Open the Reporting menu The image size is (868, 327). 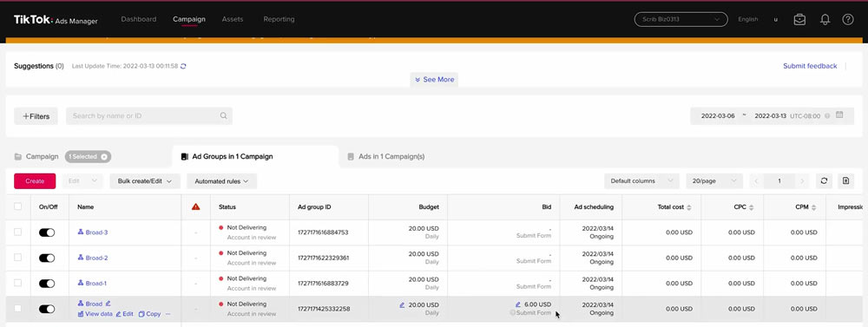(279, 19)
